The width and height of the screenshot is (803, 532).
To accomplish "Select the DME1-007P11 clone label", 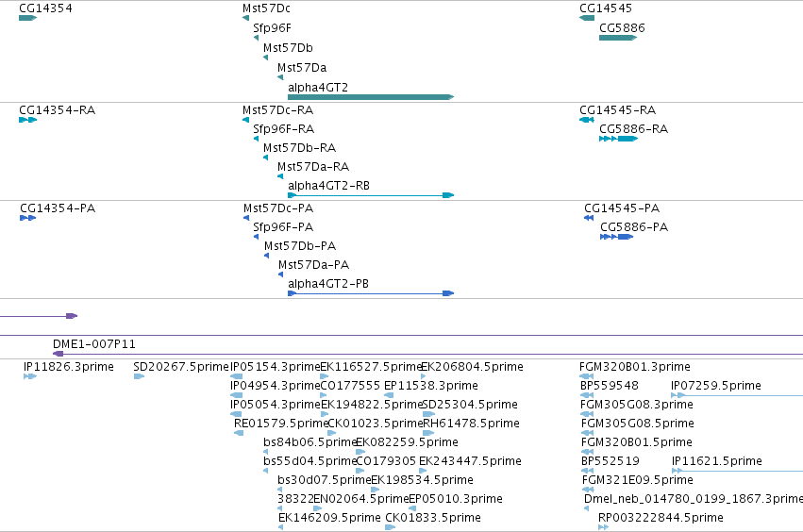I will click(x=94, y=344).
